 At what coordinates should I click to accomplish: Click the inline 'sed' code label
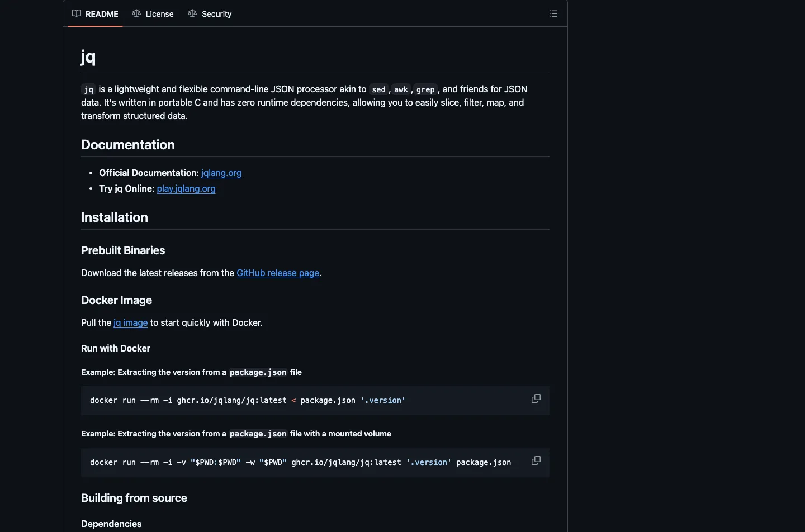[378, 89]
